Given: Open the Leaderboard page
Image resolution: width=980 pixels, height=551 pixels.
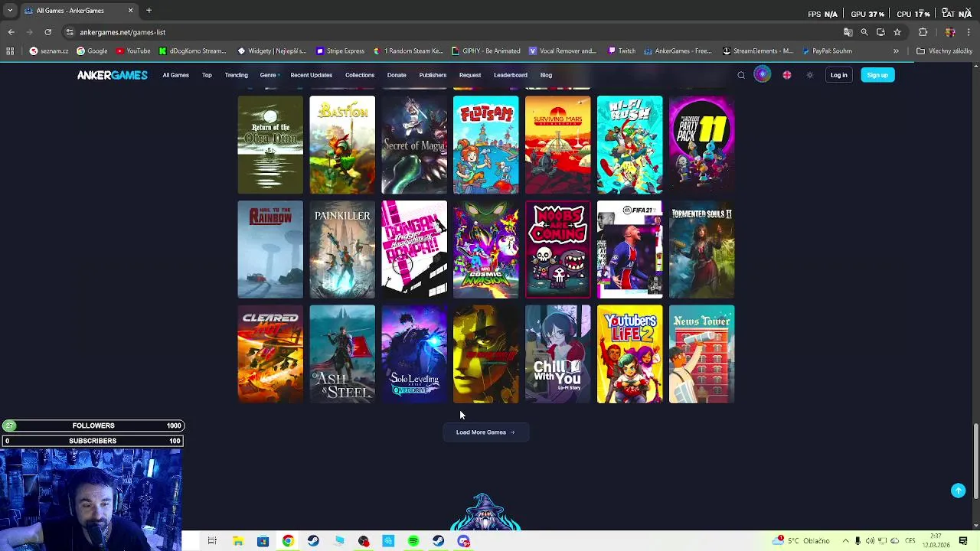Looking at the screenshot, I should [510, 75].
